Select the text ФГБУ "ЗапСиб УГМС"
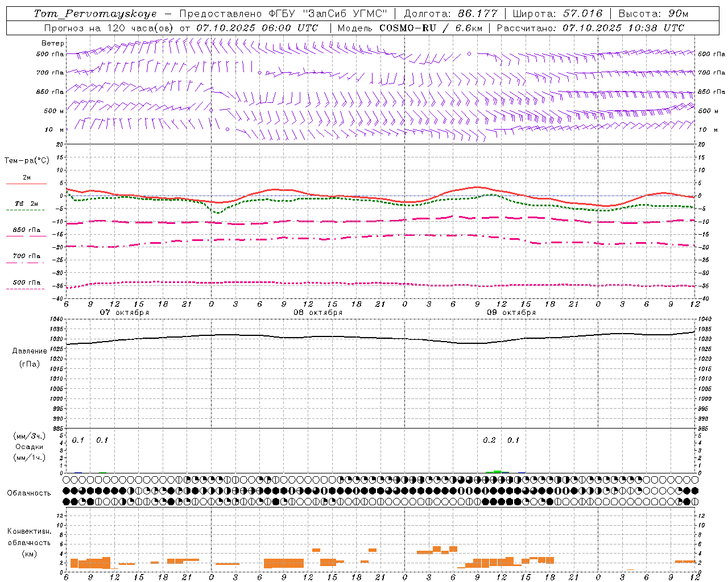The width and height of the screenshot is (728, 582). point(328,14)
